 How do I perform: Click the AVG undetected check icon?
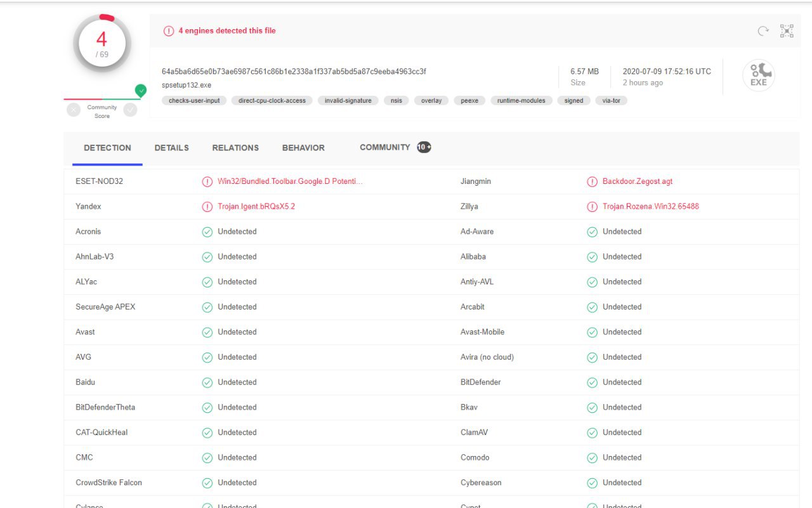coord(207,358)
